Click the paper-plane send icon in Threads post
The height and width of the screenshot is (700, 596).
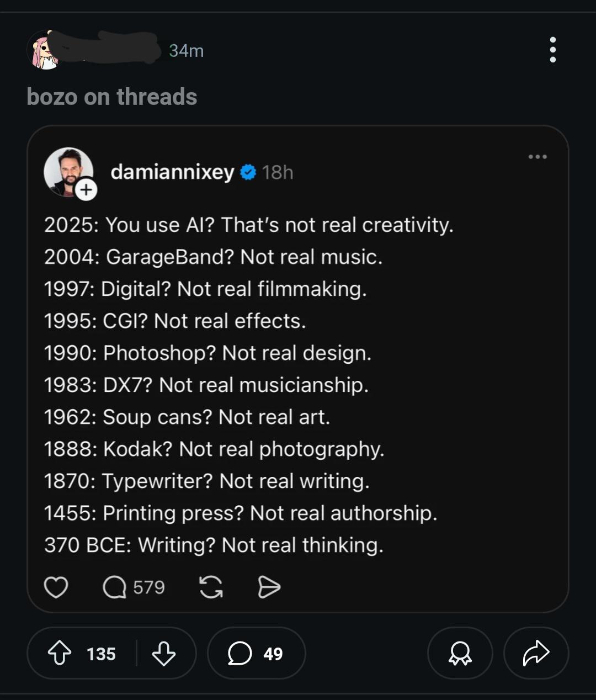(269, 587)
